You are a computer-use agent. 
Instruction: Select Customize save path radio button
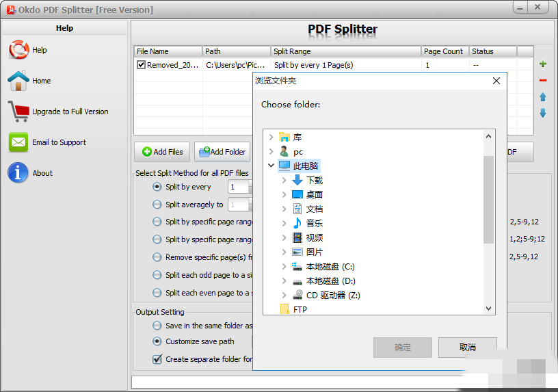coord(157,341)
